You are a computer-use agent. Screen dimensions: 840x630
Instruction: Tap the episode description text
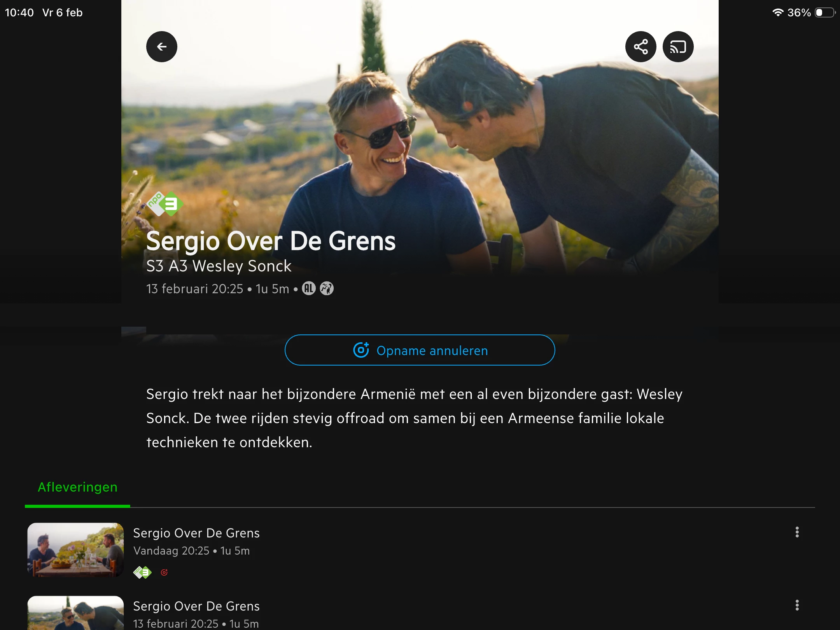click(x=414, y=418)
